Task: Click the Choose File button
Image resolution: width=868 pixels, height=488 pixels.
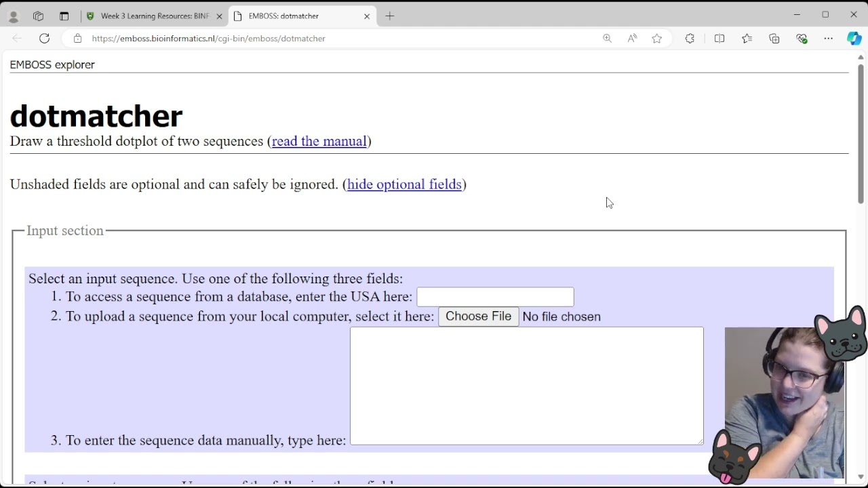Action: click(478, 317)
